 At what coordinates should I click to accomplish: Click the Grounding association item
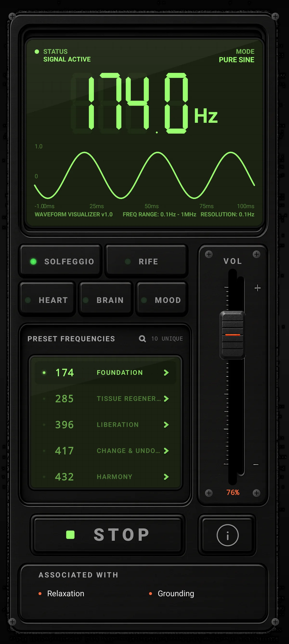176,593
